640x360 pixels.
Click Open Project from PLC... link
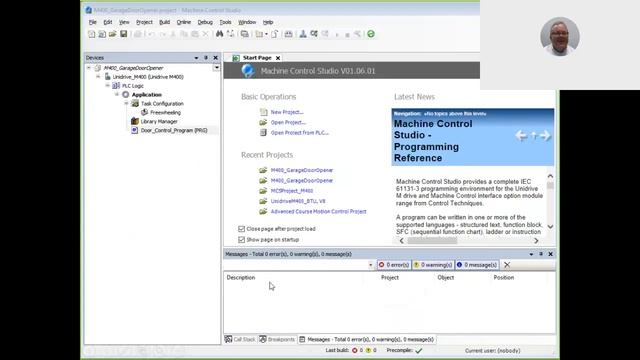[300, 133]
